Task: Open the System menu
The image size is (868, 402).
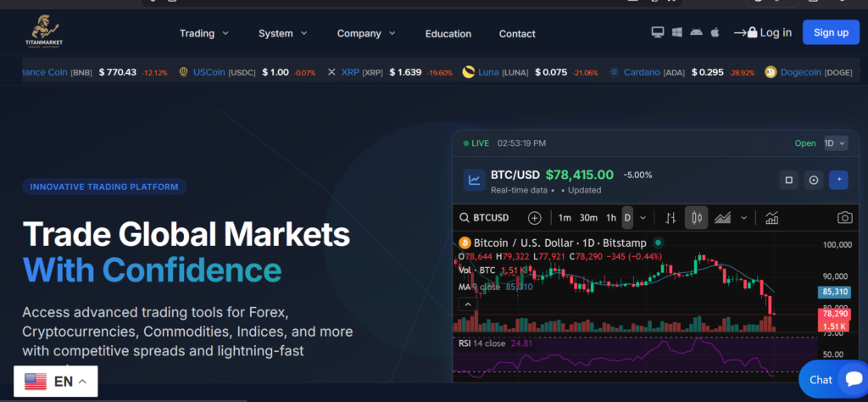Action: coord(283,33)
